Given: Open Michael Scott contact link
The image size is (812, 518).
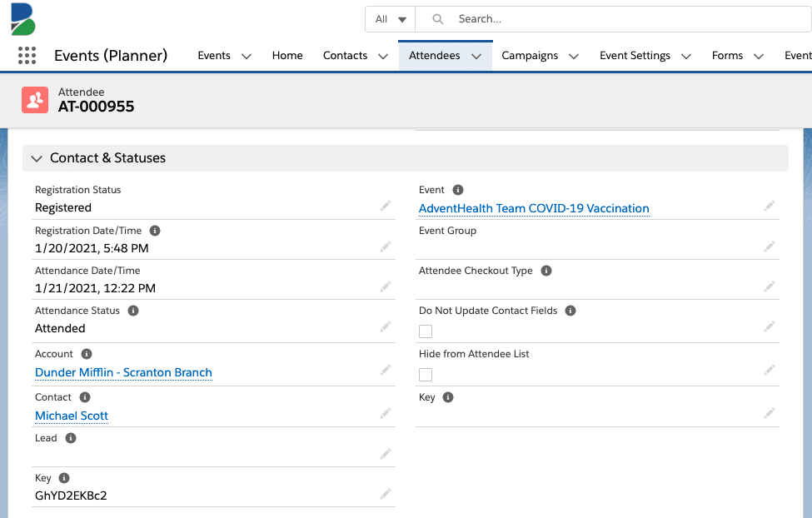Looking at the screenshot, I should point(72,416).
